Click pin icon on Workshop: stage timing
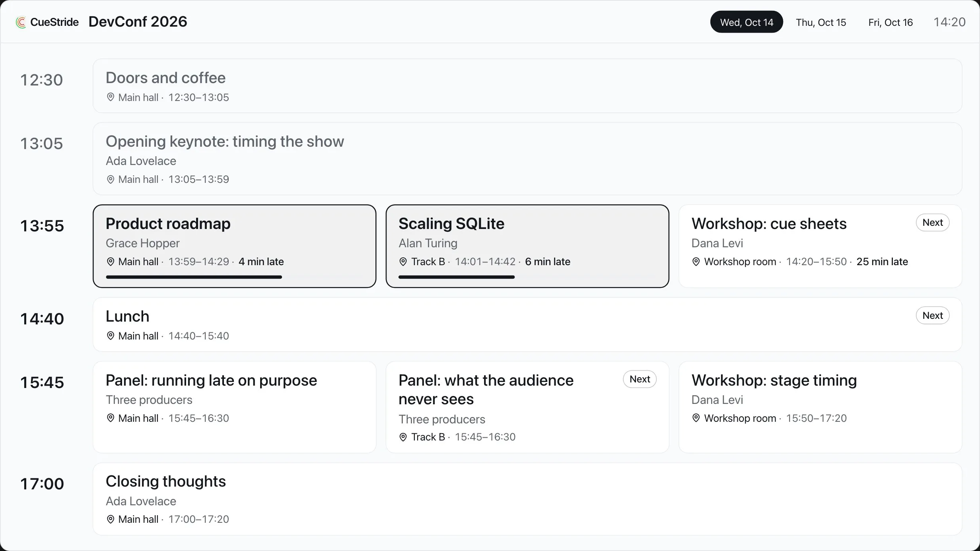 [696, 418]
